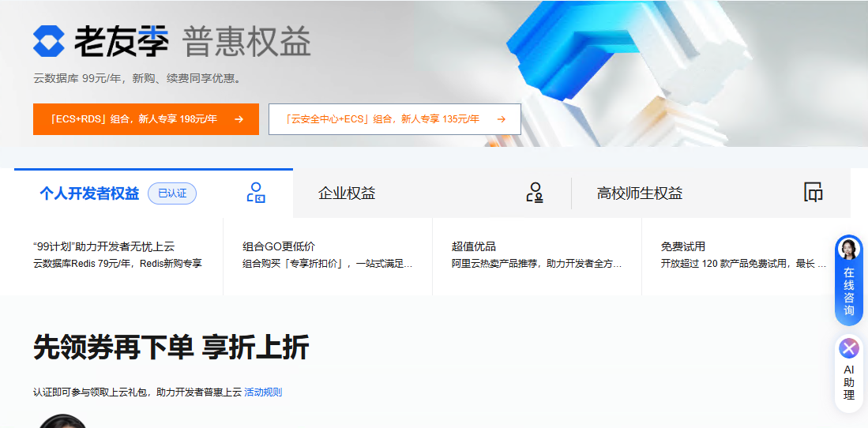
Task: Click the personal developer icon in the active tab
Action: pos(256,193)
